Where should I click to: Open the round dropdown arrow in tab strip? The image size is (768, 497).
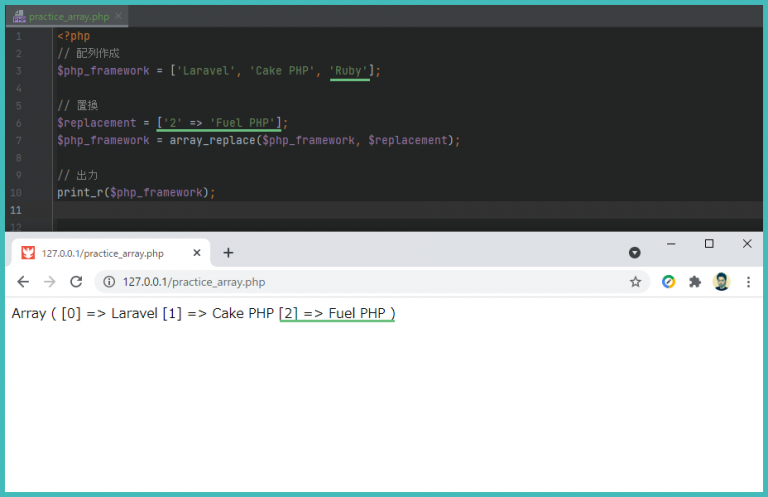pos(634,252)
